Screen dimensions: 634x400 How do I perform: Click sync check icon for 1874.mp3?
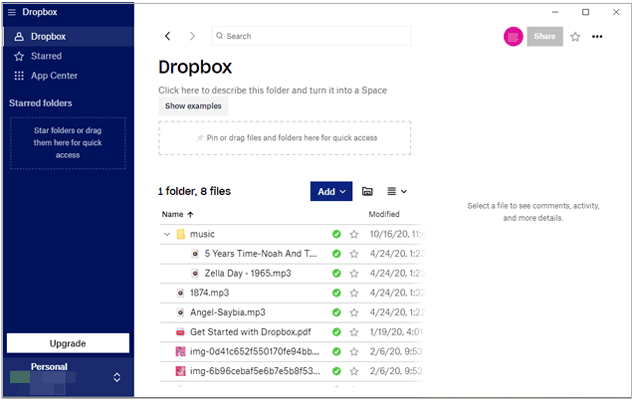pyautogui.click(x=336, y=293)
